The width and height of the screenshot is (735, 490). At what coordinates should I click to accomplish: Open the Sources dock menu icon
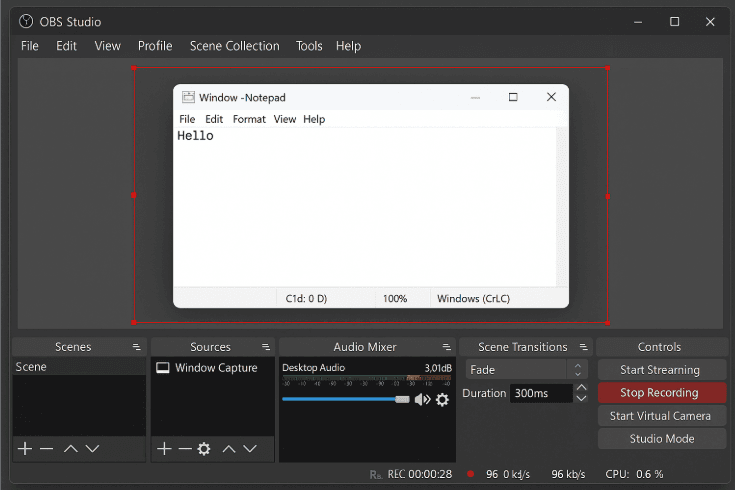click(266, 347)
